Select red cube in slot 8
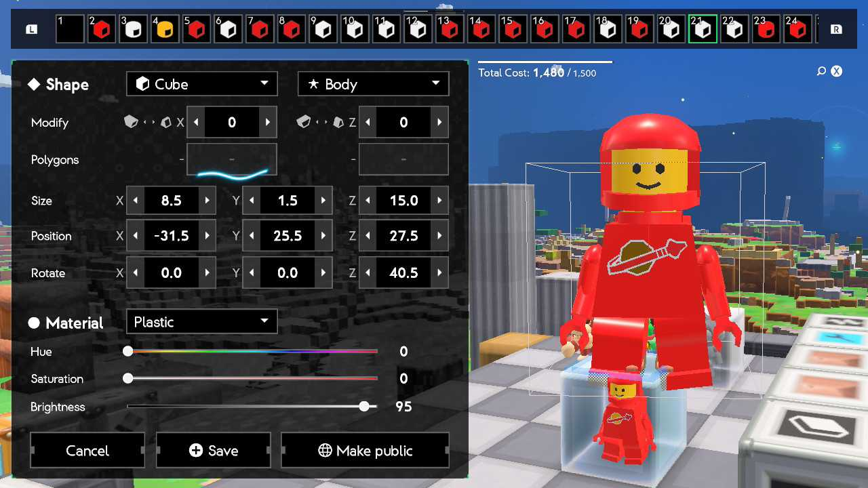The width and height of the screenshot is (868, 488). pyautogui.click(x=292, y=29)
